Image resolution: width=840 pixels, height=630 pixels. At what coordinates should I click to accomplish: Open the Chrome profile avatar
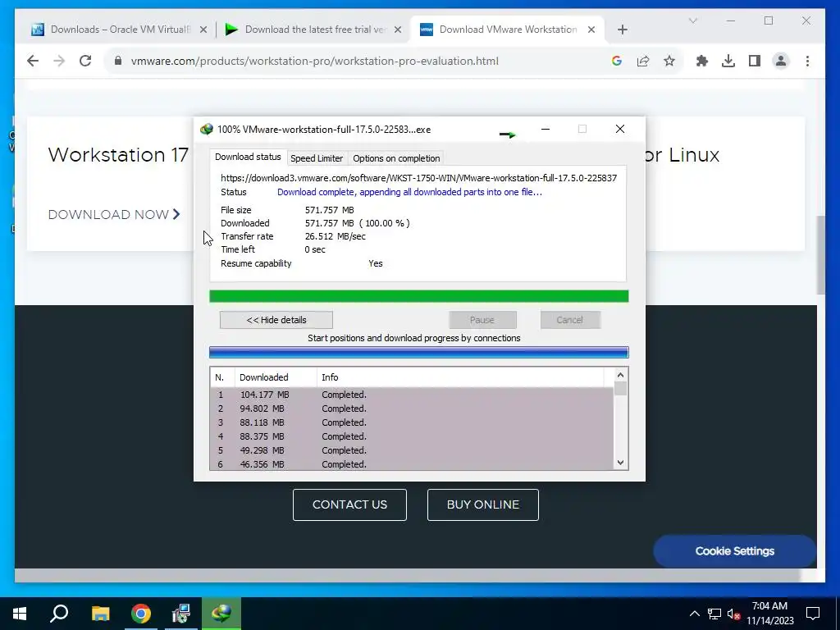(x=781, y=61)
